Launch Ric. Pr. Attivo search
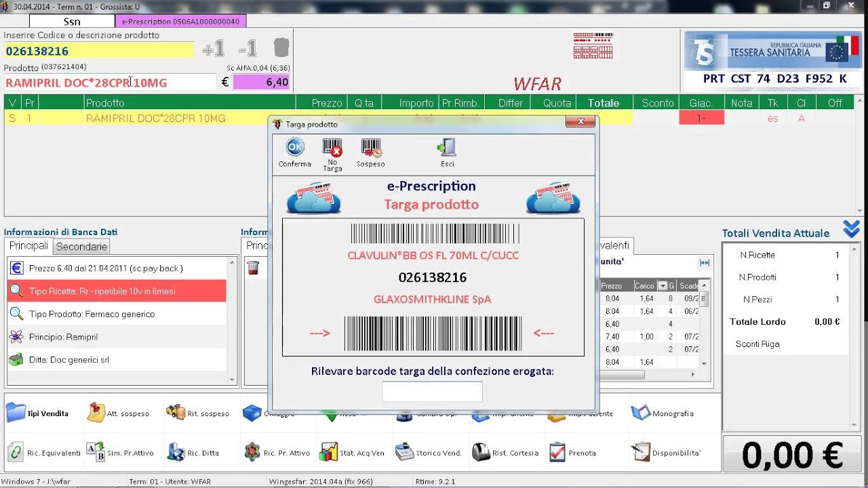This screenshot has width=868, height=488. tap(277, 452)
